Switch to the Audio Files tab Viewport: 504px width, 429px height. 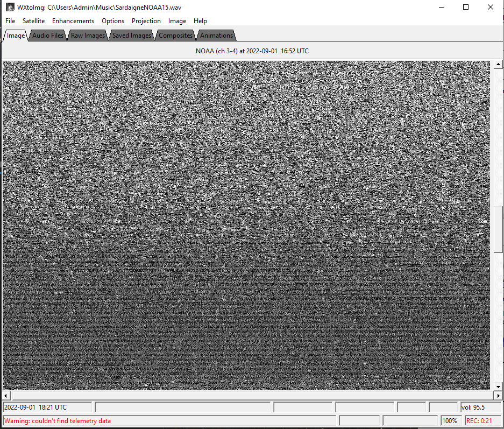(48, 36)
